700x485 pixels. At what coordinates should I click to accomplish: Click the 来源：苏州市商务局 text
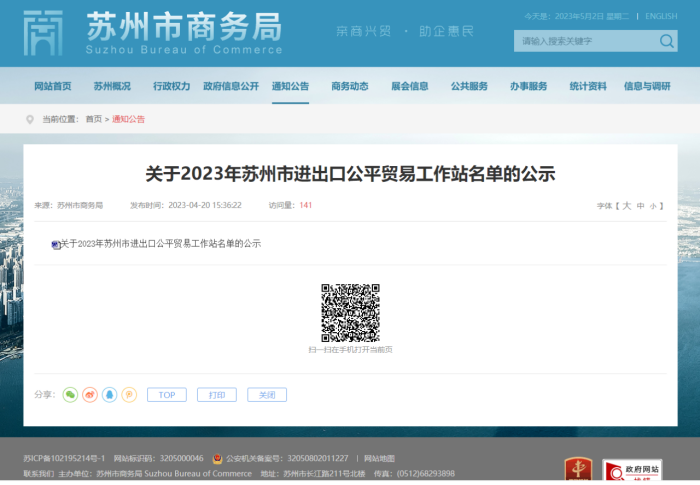pyautogui.click(x=69, y=205)
